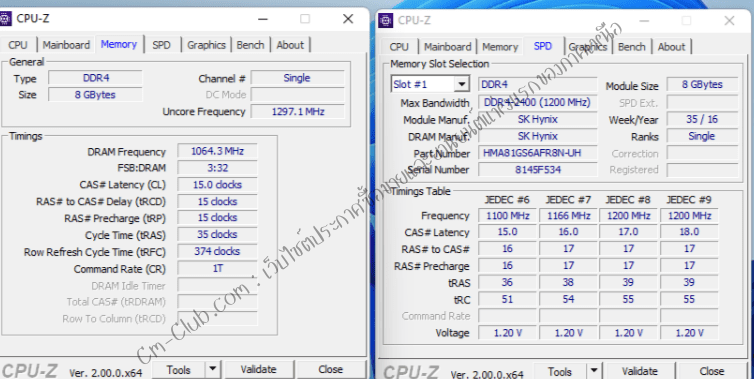754x379 pixels.
Task: Click the JEDEC #8 column header
Action: 628,200
